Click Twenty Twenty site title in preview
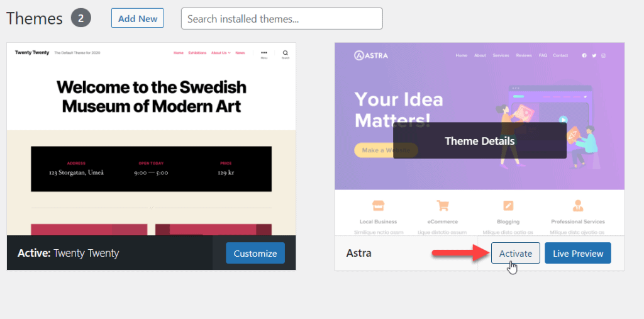This screenshot has height=319, width=644. 32,53
